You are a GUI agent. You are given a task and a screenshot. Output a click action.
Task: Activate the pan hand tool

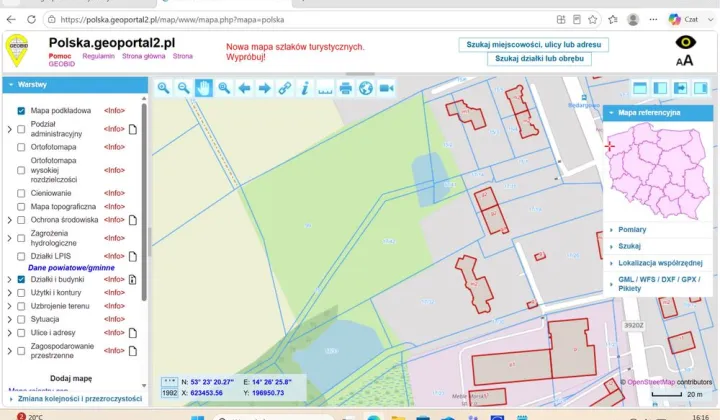(204, 88)
